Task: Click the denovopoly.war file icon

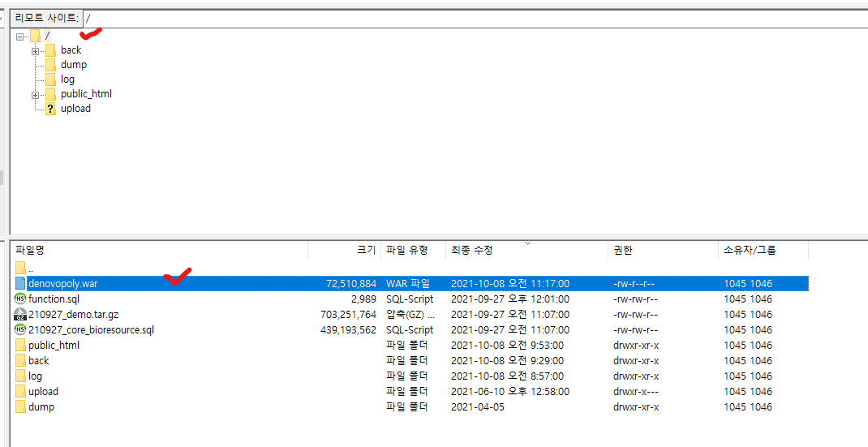Action: [x=20, y=284]
